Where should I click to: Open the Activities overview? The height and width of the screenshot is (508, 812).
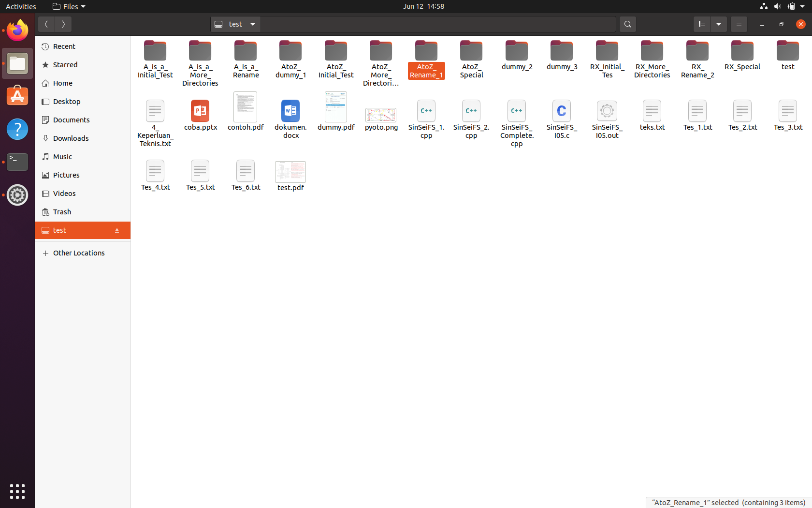coord(20,6)
